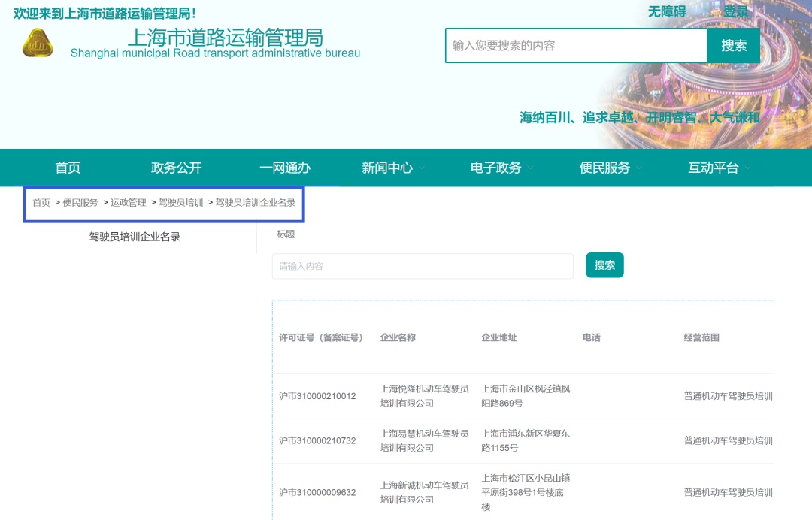Click 驾驶员培训 in the breadcrumb trail
This screenshot has width=812, height=520.
tap(180, 203)
